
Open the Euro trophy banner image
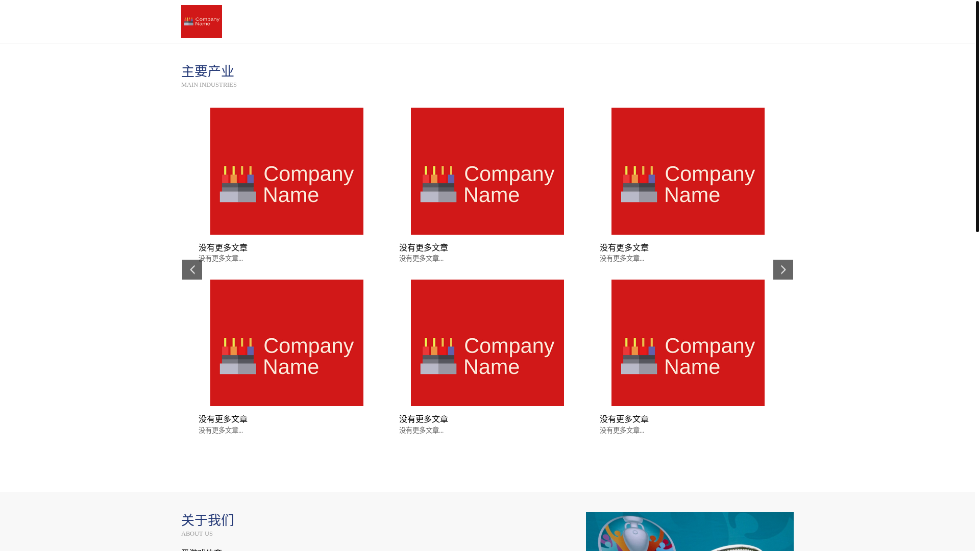[690, 532]
